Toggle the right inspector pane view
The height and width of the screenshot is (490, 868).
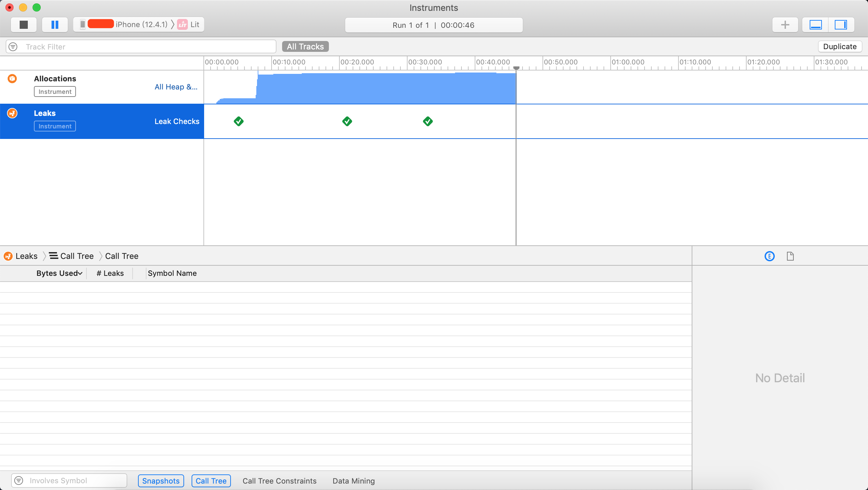(841, 25)
